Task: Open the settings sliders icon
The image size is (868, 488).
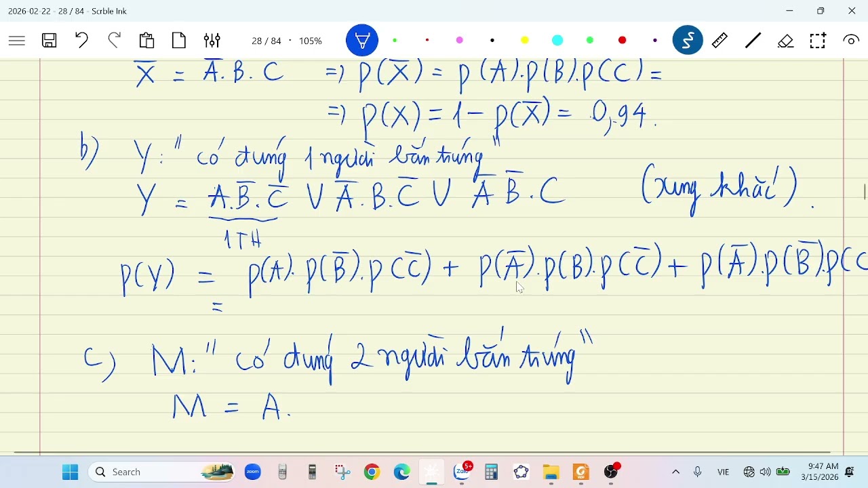Action: point(212,41)
